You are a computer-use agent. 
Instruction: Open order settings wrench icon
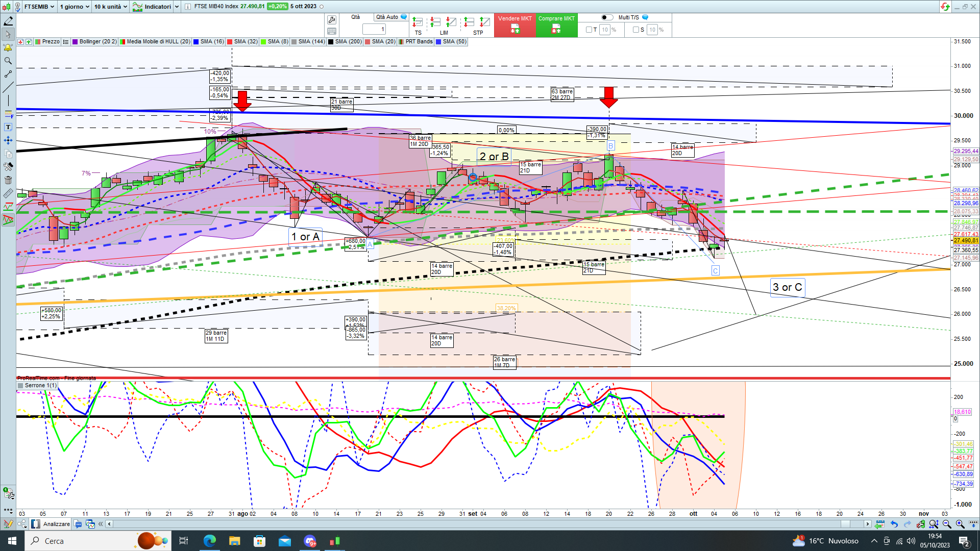pos(332,20)
